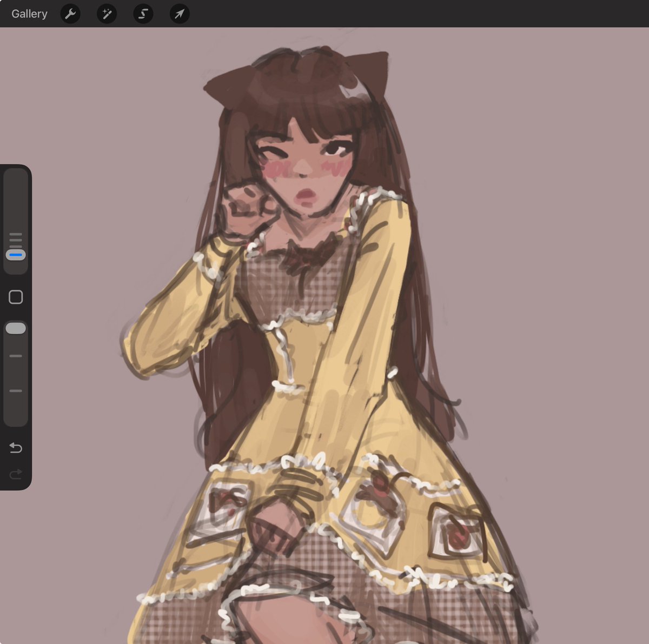Image resolution: width=649 pixels, height=644 pixels.
Task: Tap the square Modify button on the sidebar
Action: [16, 297]
